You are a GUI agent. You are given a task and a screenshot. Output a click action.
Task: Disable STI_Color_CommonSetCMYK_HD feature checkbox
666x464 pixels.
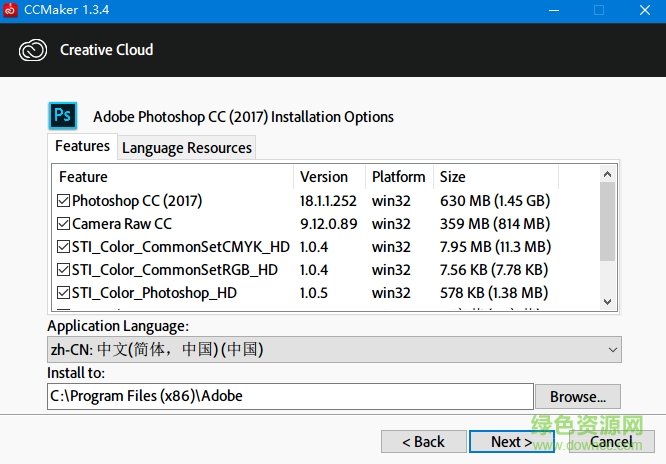pos(64,247)
